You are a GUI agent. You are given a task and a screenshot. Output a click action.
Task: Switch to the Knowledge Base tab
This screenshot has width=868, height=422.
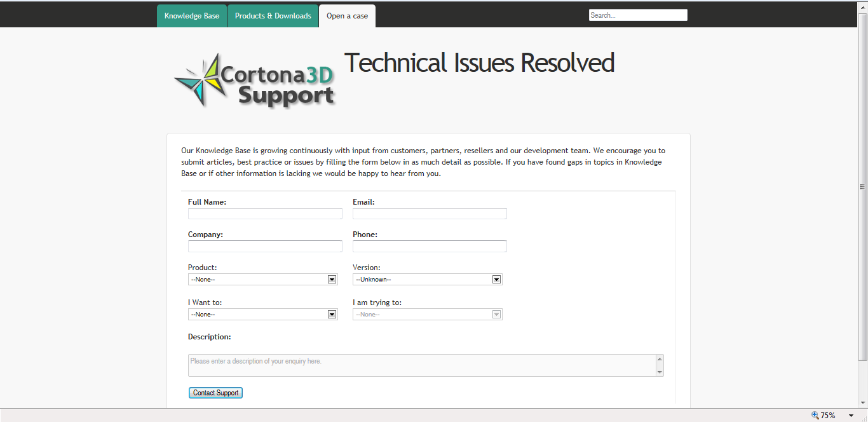tap(192, 16)
